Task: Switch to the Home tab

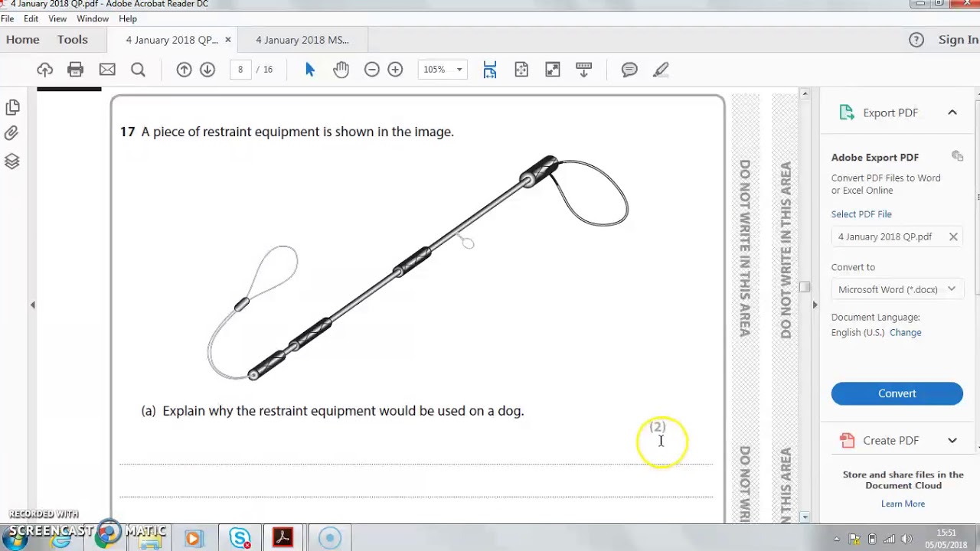Action: coord(23,40)
